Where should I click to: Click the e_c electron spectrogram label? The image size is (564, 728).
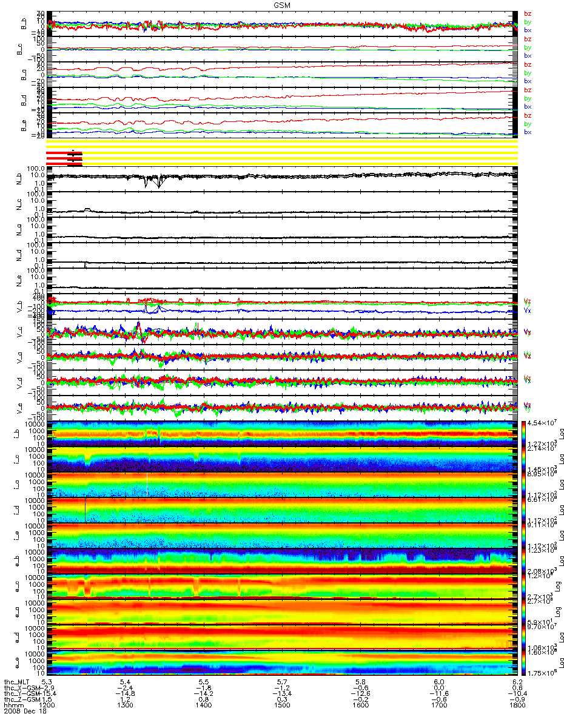click(17, 586)
